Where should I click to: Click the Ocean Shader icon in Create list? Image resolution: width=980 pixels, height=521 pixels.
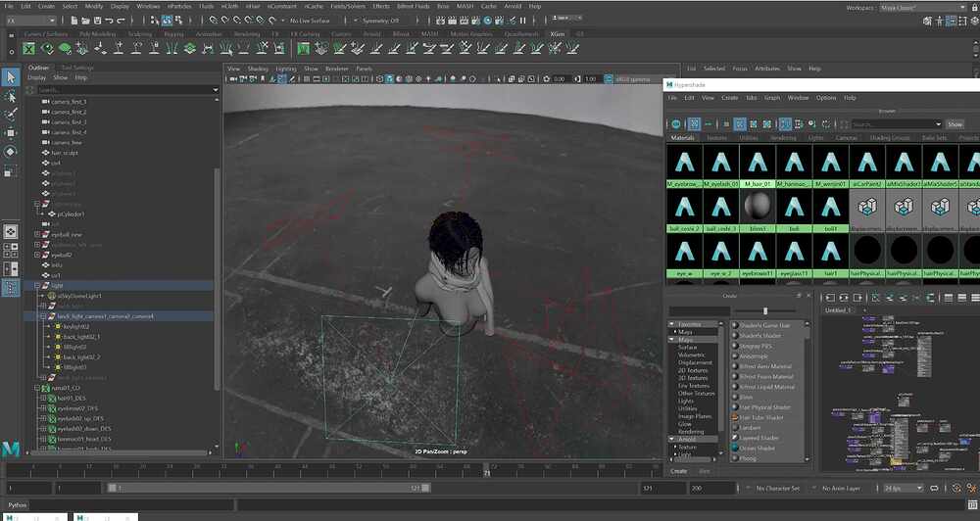[x=735, y=448]
